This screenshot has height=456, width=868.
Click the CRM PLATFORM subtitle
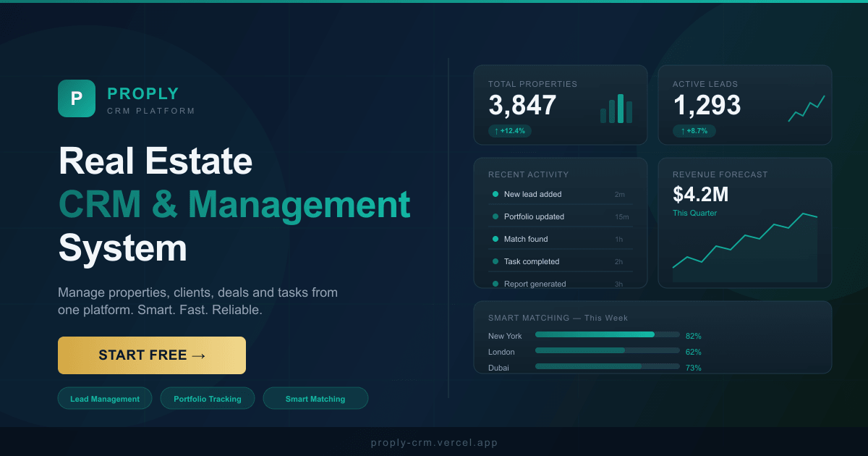coord(150,111)
